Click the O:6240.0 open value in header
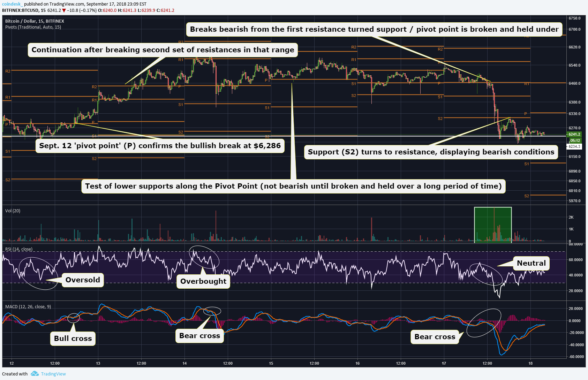This screenshot has width=588, height=380. point(107,10)
